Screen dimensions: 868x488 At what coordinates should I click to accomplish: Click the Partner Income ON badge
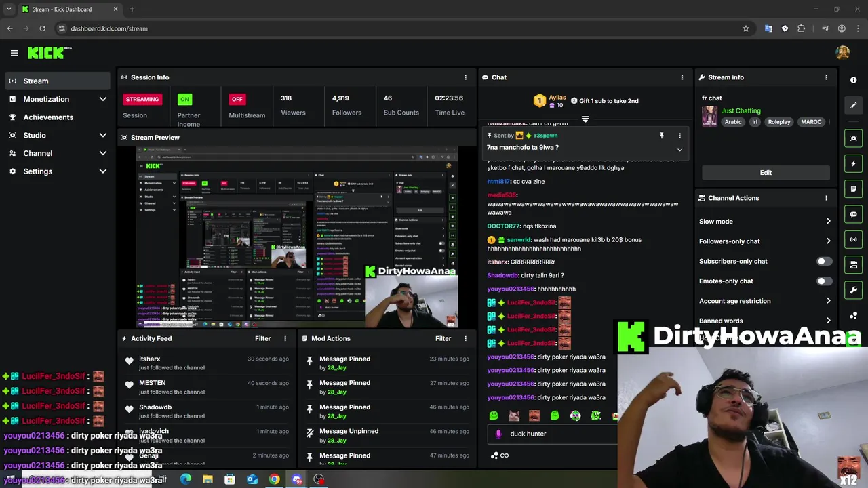tap(184, 99)
